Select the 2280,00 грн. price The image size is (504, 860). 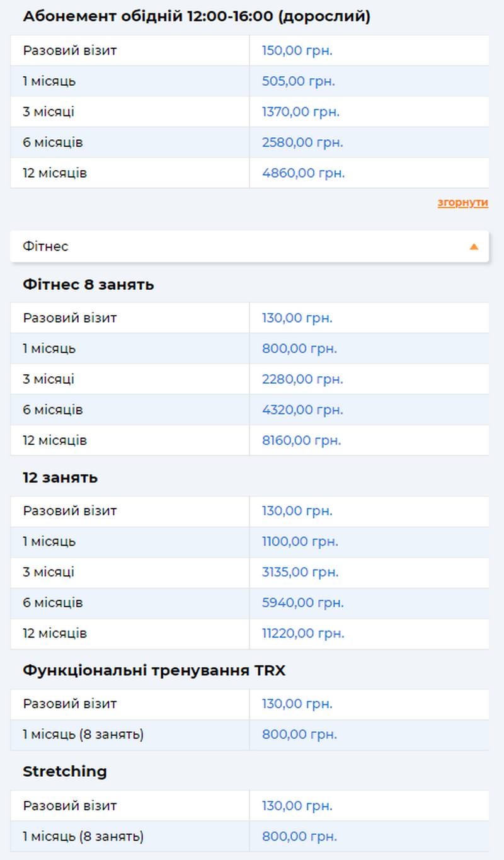tap(302, 379)
